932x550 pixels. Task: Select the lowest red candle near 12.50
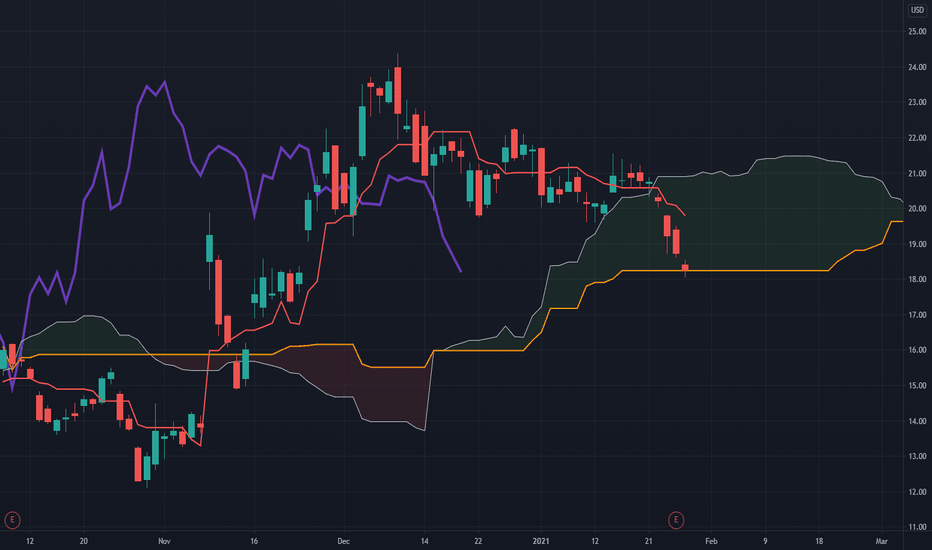click(138, 464)
